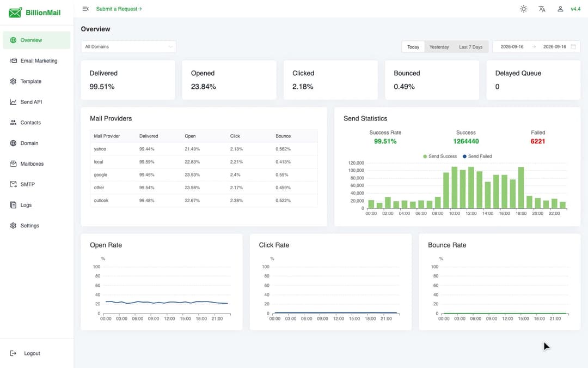This screenshot has height=368, width=588.
Task: Select the Yesterday range tab
Action: tap(439, 47)
